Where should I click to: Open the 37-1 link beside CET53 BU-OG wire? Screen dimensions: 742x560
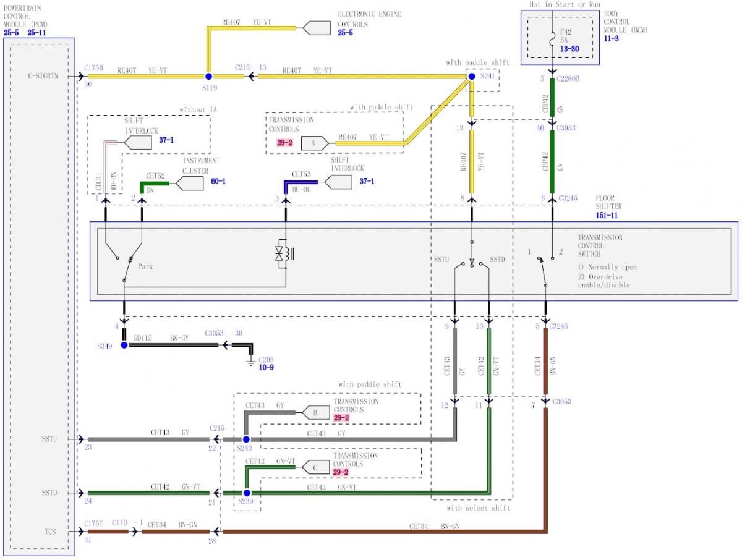pyautogui.click(x=367, y=182)
